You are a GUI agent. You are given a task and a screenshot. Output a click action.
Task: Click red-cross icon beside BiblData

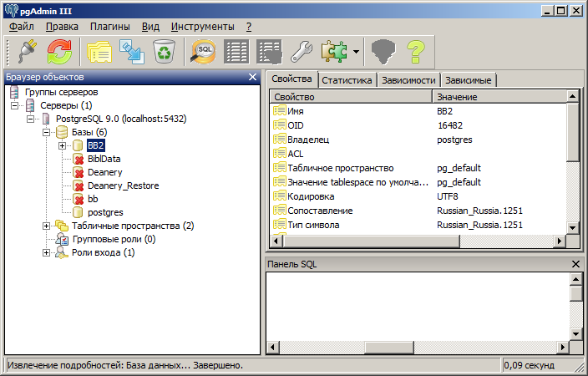click(x=78, y=159)
